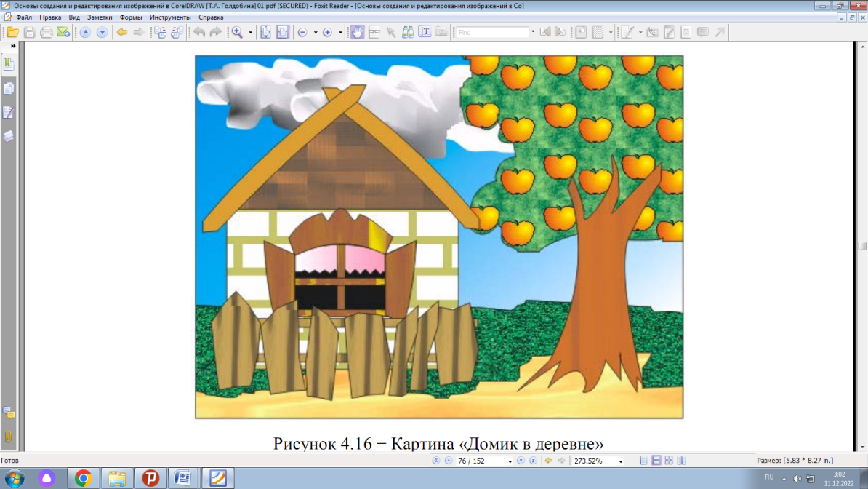Click the zoom in plus button

click(328, 32)
